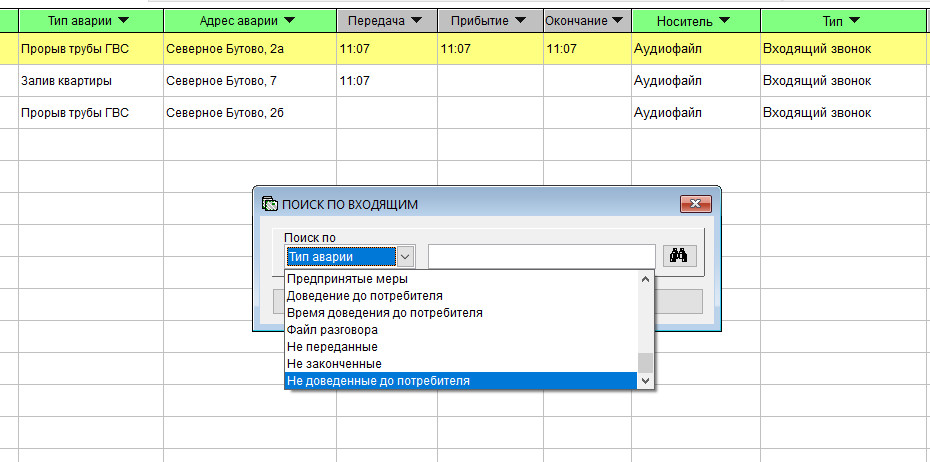This screenshot has height=462, width=930.
Task: Click Прибытие 11:07 in the yellow row
Action: point(456,49)
